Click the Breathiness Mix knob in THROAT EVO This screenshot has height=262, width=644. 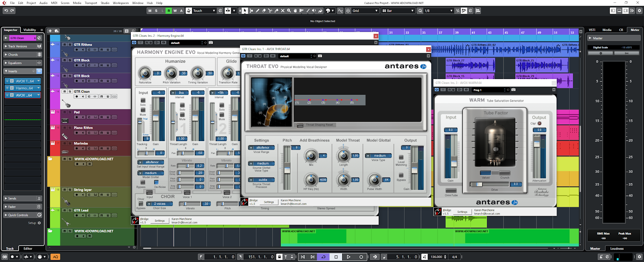point(311,156)
